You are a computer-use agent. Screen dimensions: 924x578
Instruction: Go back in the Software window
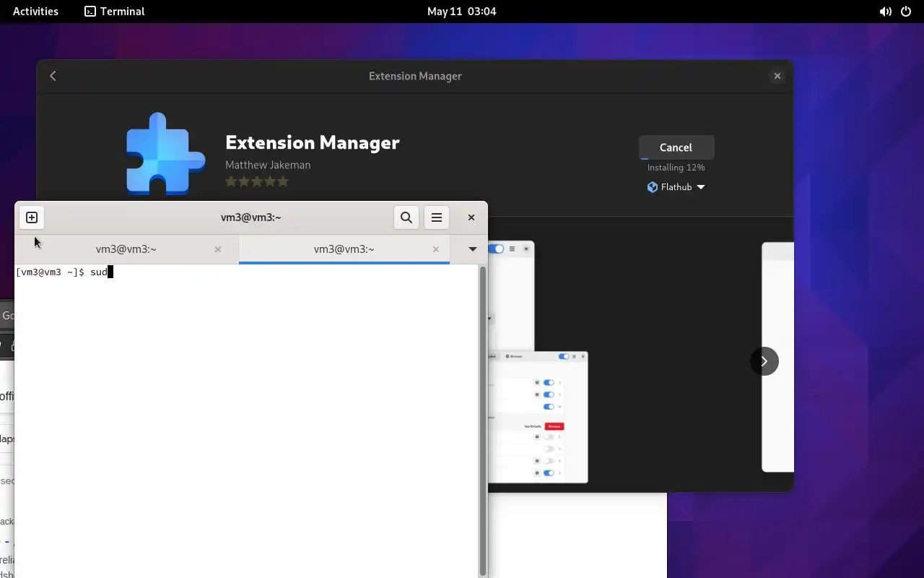[53, 76]
